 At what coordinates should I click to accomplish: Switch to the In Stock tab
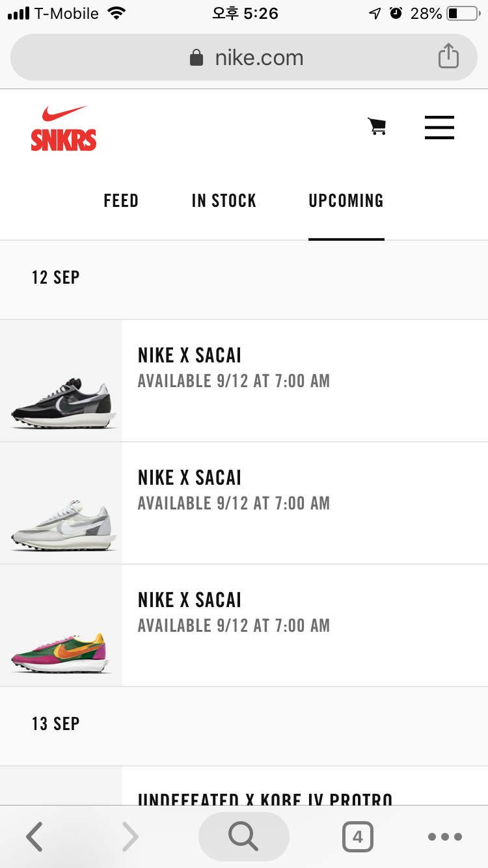[x=224, y=200]
